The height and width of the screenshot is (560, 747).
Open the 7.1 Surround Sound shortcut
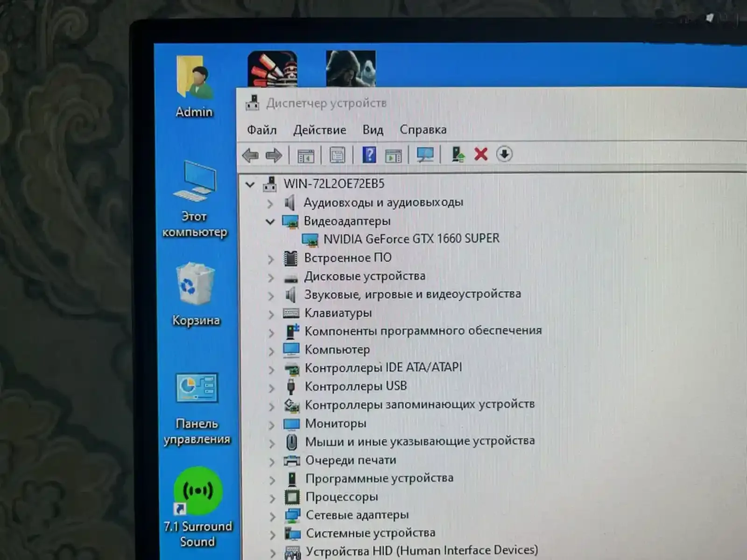(198, 492)
